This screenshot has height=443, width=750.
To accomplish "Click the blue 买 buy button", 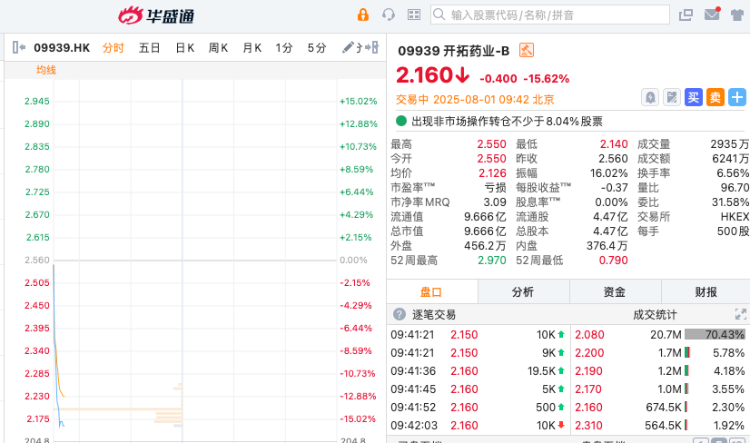I will pyautogui.click(x=693, y=97).
